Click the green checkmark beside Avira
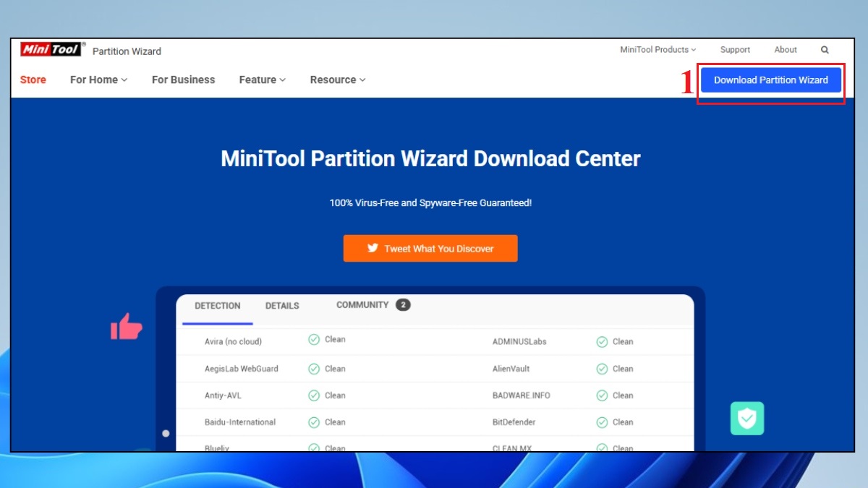This screenshot has width=868, height=488. pyautogui.click(x=315, y=340)
